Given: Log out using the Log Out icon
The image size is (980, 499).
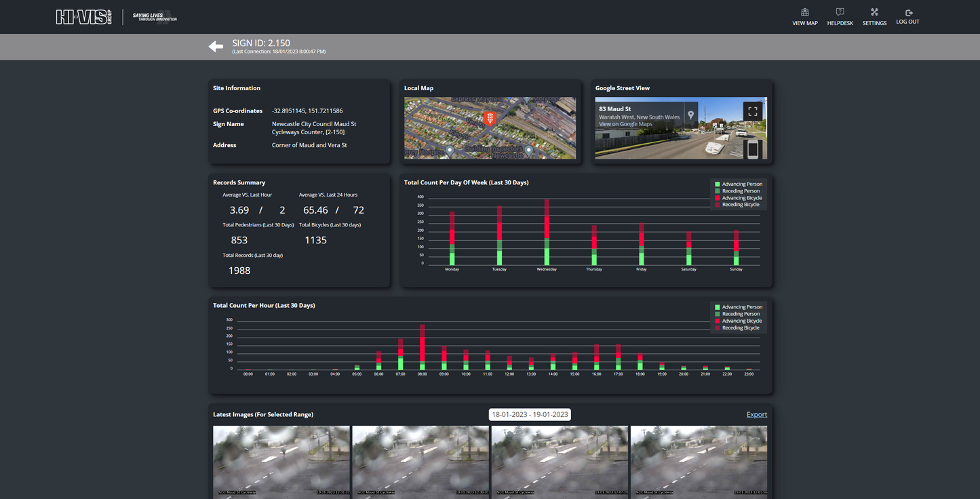Looking at the screenshot, I should (x=908, y=17).
